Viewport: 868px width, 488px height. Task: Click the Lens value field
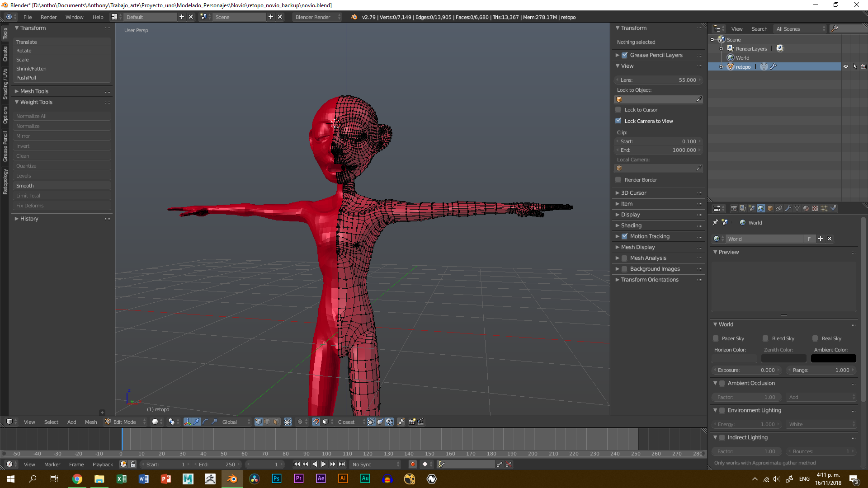(658, 80)
